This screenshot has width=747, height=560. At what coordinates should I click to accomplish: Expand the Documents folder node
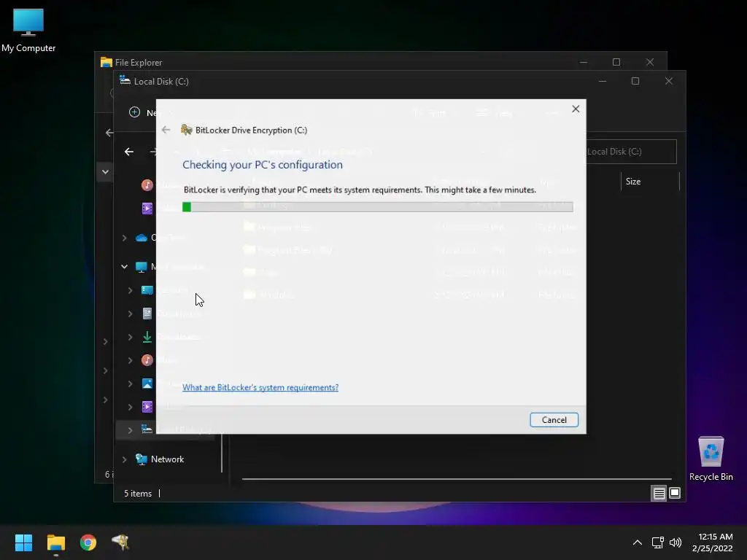point(130,314)
